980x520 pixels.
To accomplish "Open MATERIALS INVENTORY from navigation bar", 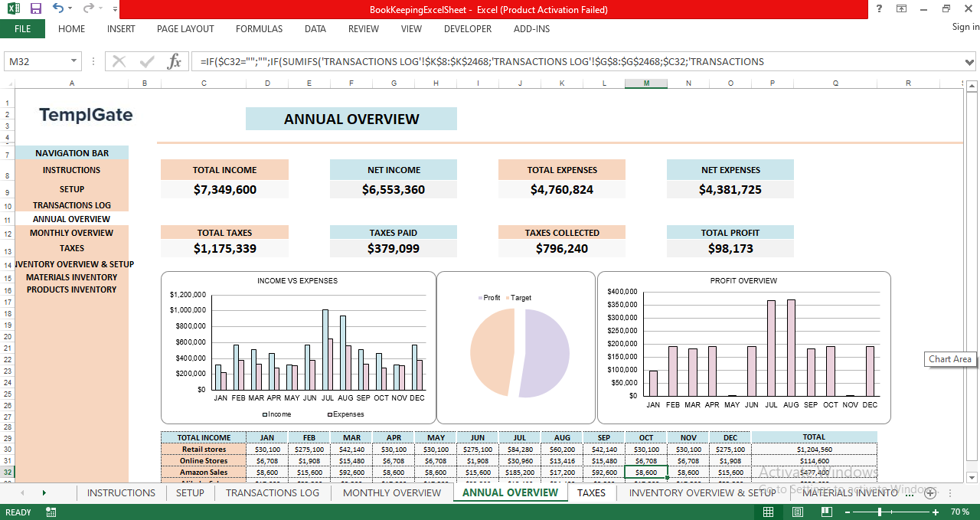I will [x=72, y=277].
